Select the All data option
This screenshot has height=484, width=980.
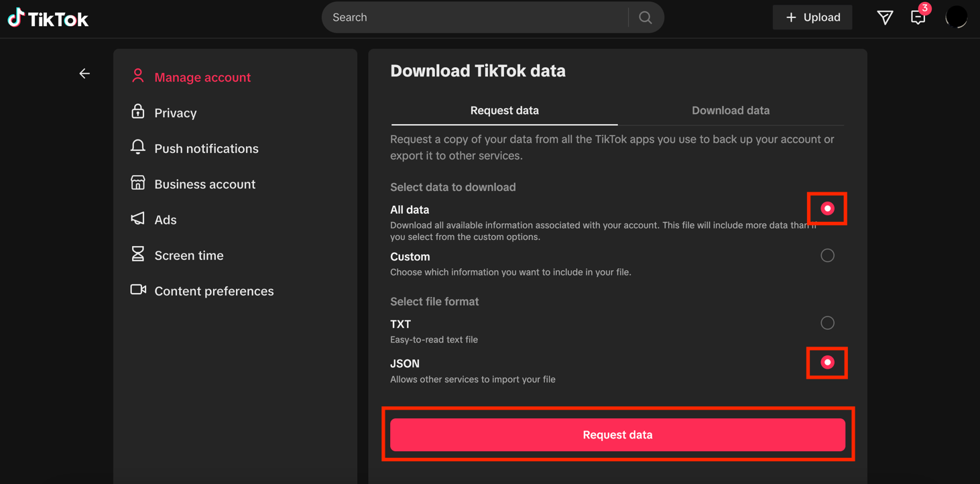click(x=827, y=208)
